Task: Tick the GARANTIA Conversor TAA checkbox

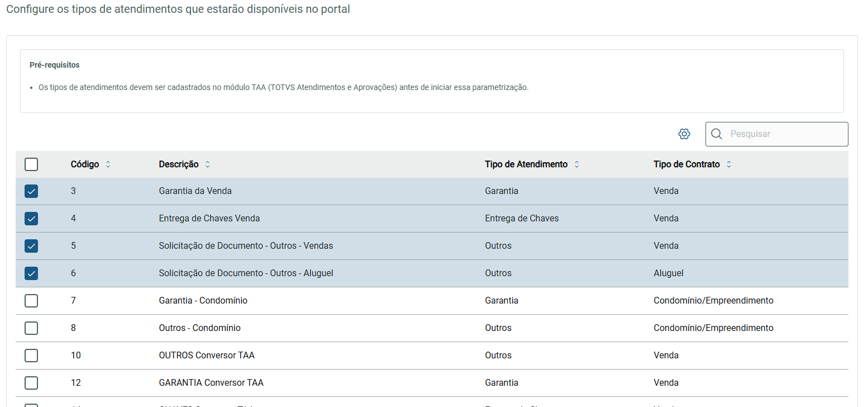Action: (31, 383)
